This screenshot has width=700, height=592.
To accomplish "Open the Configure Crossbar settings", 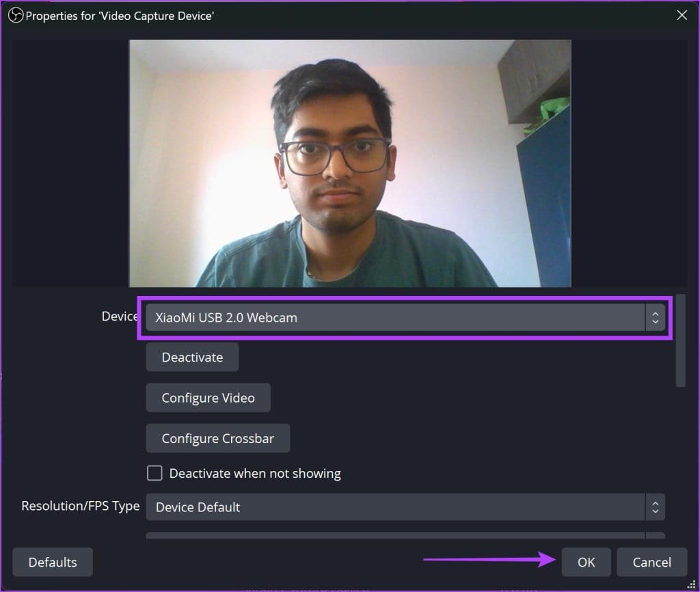I will (217, 438).
